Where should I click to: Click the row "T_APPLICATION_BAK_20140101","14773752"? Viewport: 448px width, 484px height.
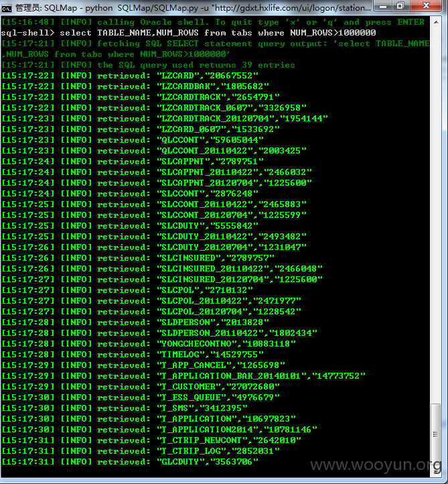click(183, 376)
